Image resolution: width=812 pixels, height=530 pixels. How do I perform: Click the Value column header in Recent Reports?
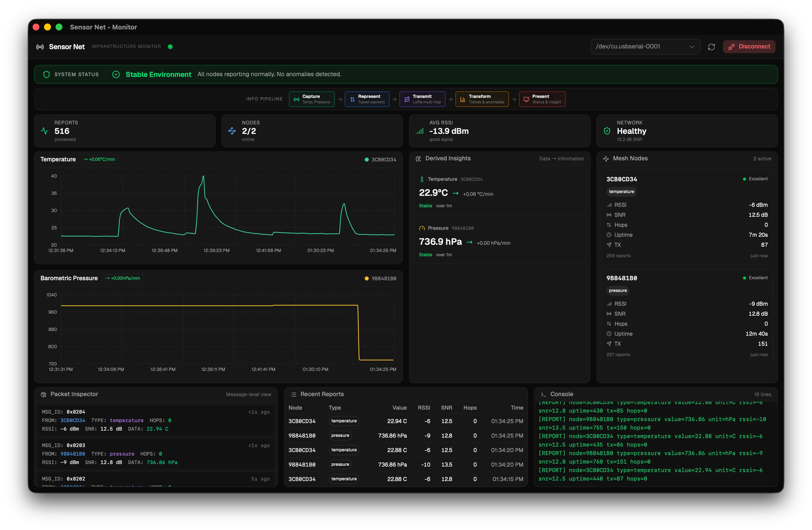point(399,408)
